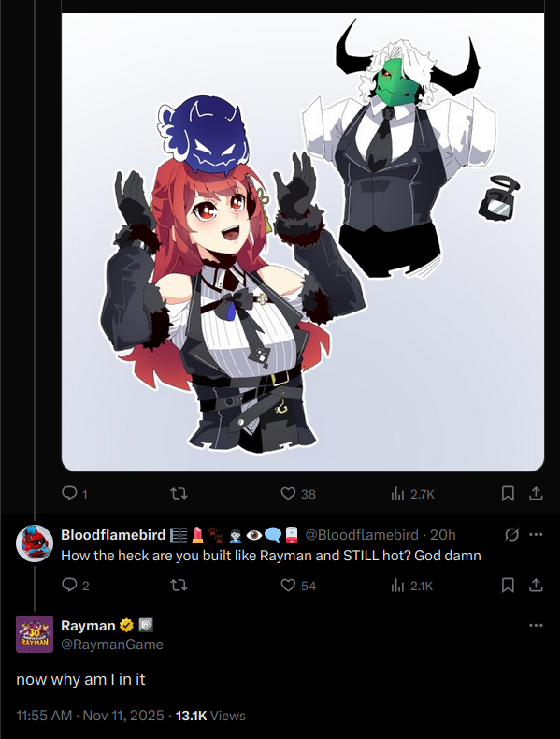The width and height of the screenshot is (560, 739).
Task: Click the Grok icon on Bloodflamebird's reply
Action: click(x=511, y=534)
